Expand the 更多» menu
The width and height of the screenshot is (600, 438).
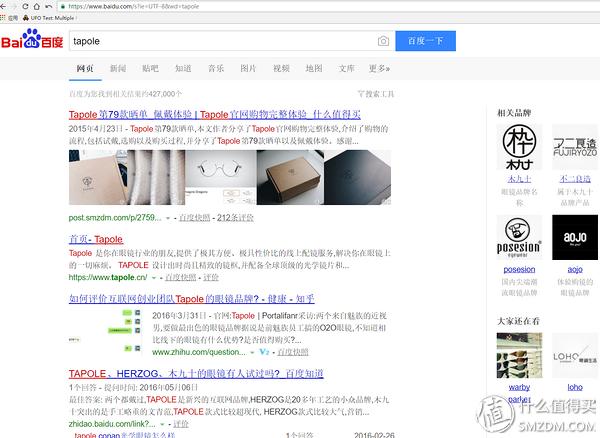tap(379, 68)
